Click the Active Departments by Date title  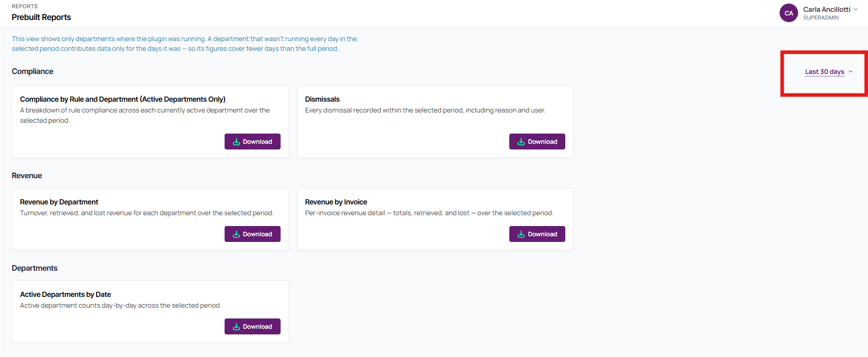point(65,294)
